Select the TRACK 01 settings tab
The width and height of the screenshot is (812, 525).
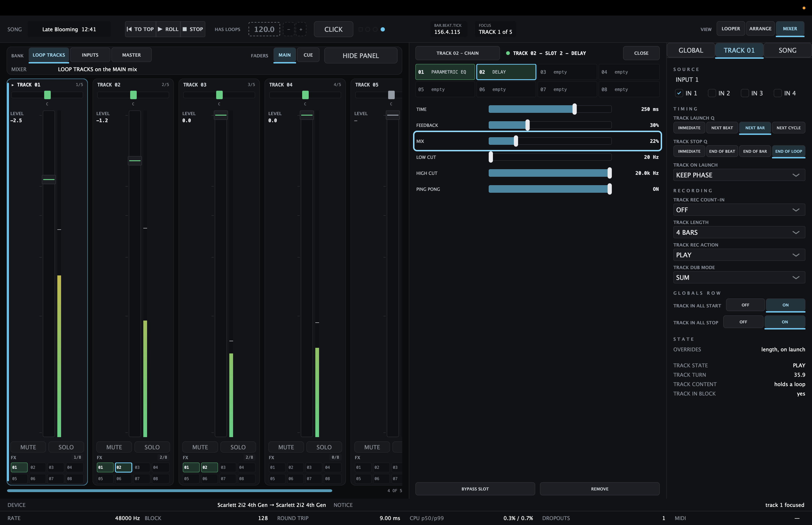[739, 51]
